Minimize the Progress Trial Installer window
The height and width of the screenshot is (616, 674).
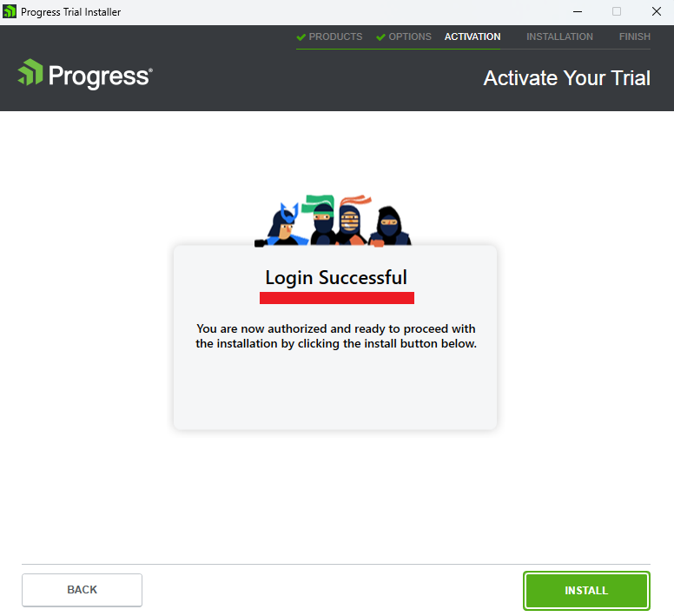click(x=578, y=11)
